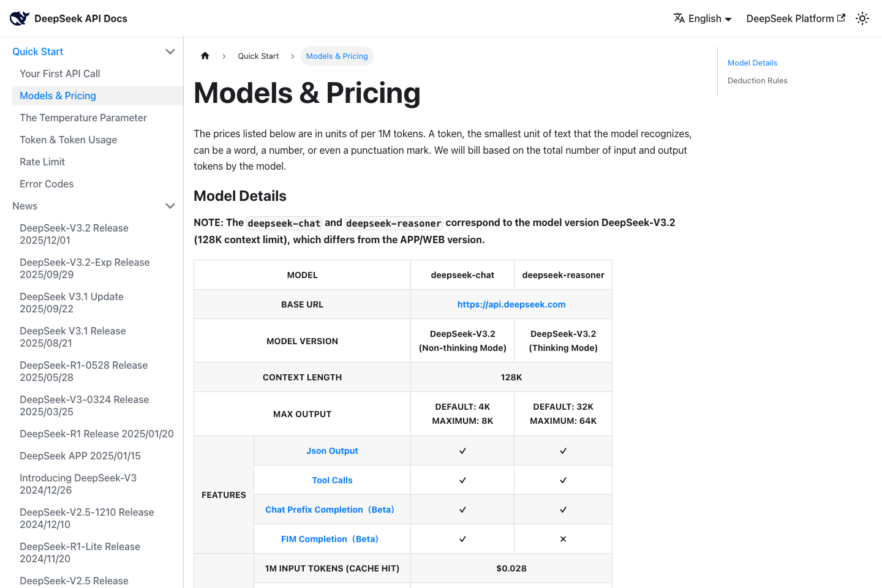The width and height of the screenshot is (882, 588).
Task: Open the Chat Prefix Completion (Beta) link
Action: click(330, 509)
